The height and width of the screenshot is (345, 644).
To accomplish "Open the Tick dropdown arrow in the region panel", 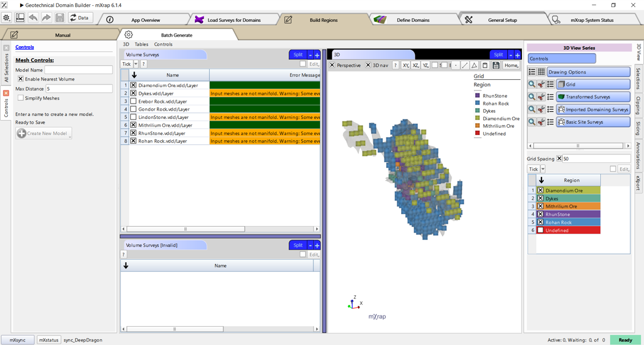I will pyautogui.click(x=543, y=169).
